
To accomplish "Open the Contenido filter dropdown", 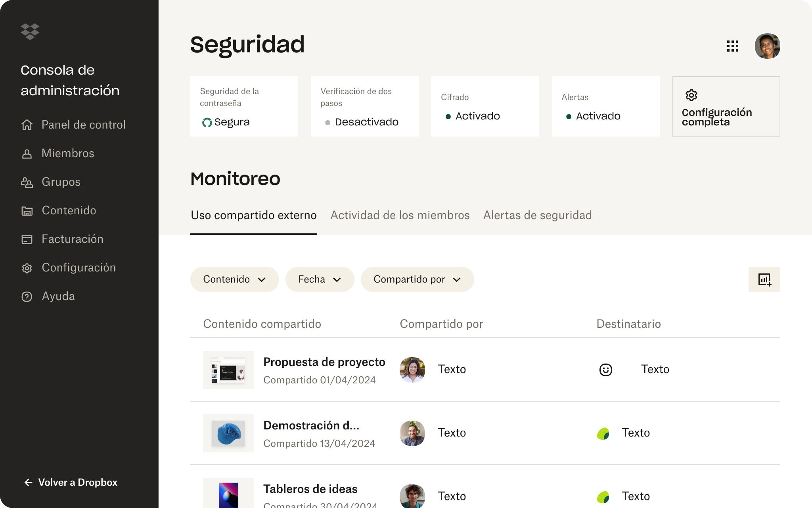I will coord(234,279).
